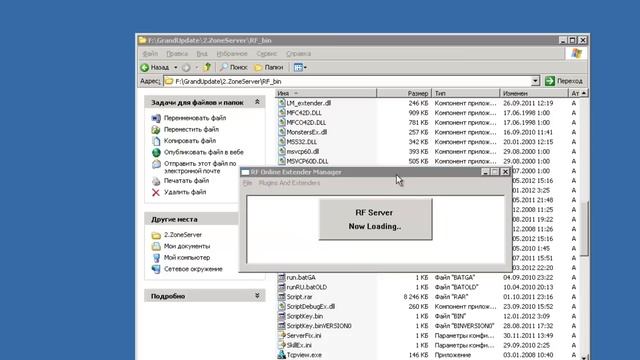
Task: Click Отправить этот файл по электронной почте
Action: point(200,167)
